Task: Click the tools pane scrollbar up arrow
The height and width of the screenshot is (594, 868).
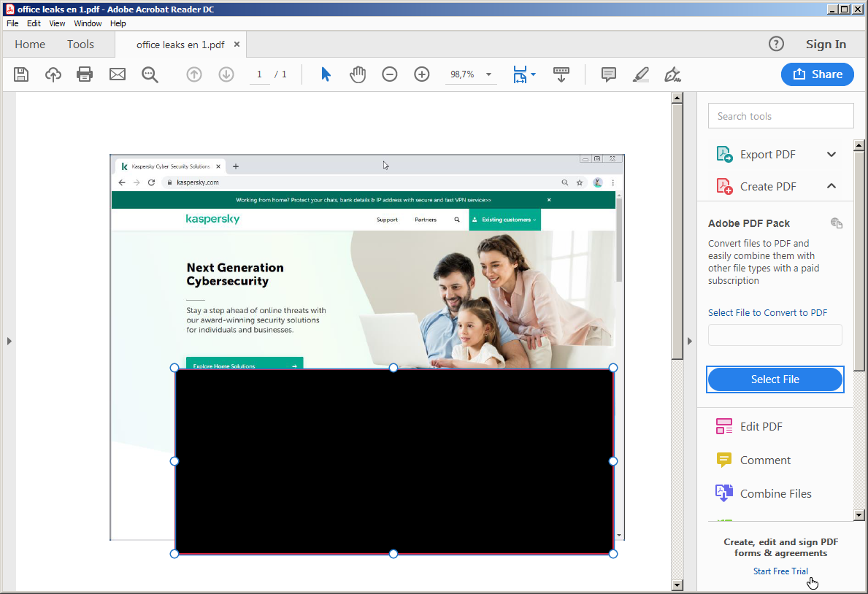Action: click(859, 146)
